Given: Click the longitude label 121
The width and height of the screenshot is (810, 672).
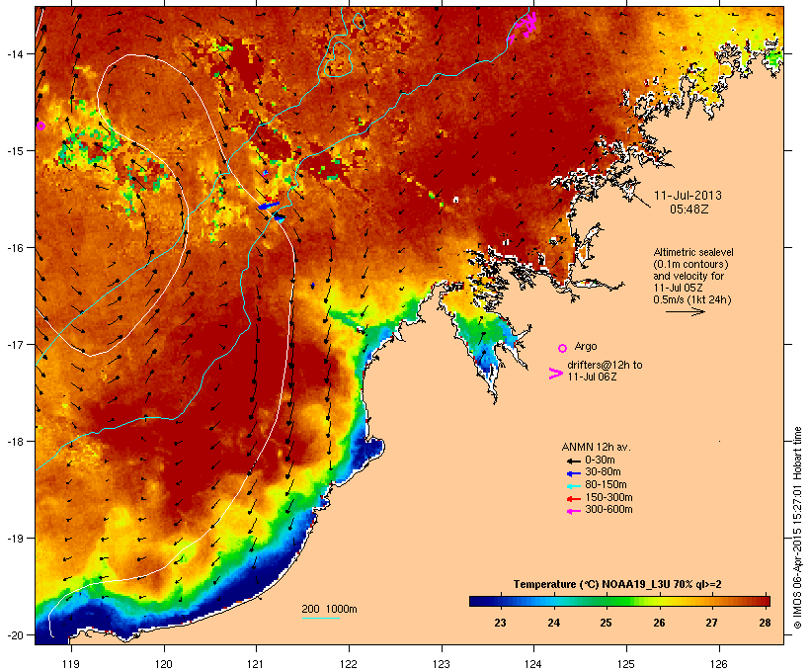Looking at the screenshot, I should click(256, 664).
